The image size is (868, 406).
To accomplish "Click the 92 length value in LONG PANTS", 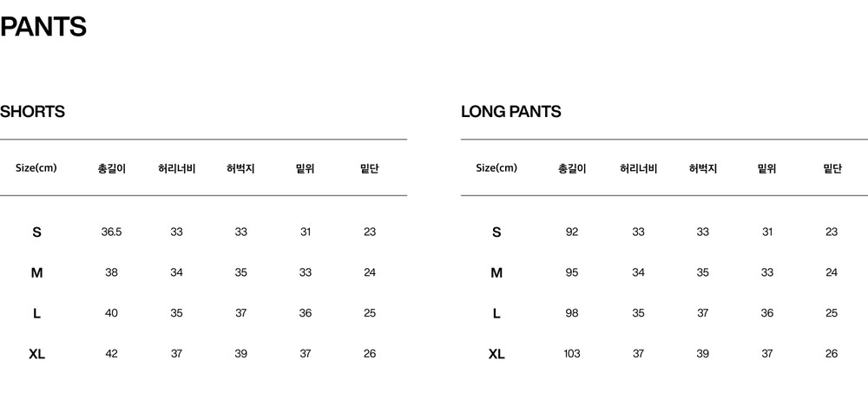I will pyautogui.click(x=572, y=232).
